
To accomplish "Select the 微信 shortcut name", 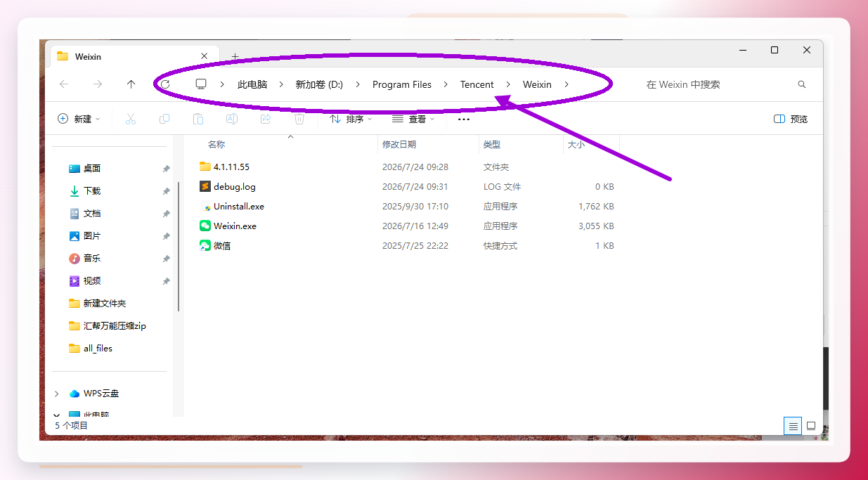I will click(222, 246).
